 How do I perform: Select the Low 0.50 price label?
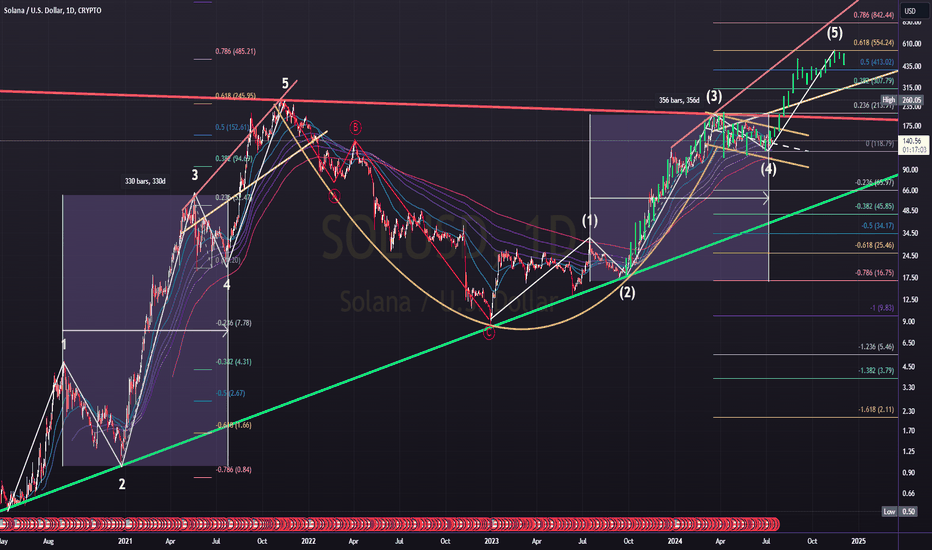point(899,511)
